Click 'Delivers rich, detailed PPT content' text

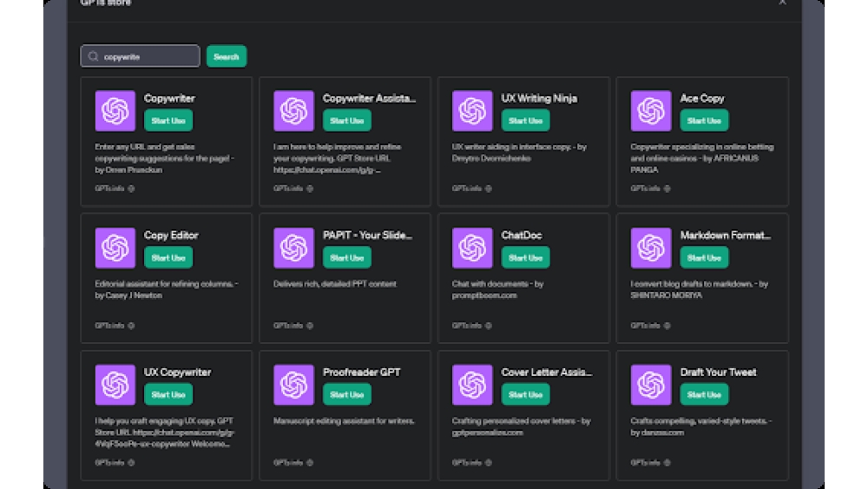pyautogui.click(x=335, y=283)
